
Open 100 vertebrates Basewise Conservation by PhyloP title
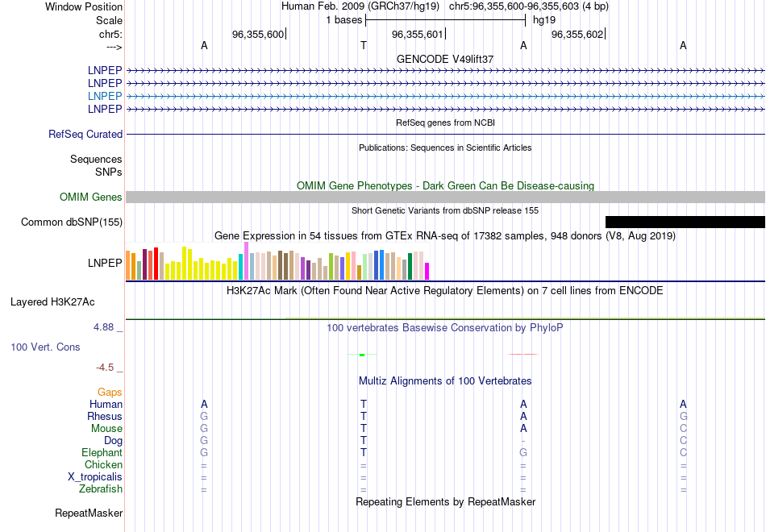(445, 328)
